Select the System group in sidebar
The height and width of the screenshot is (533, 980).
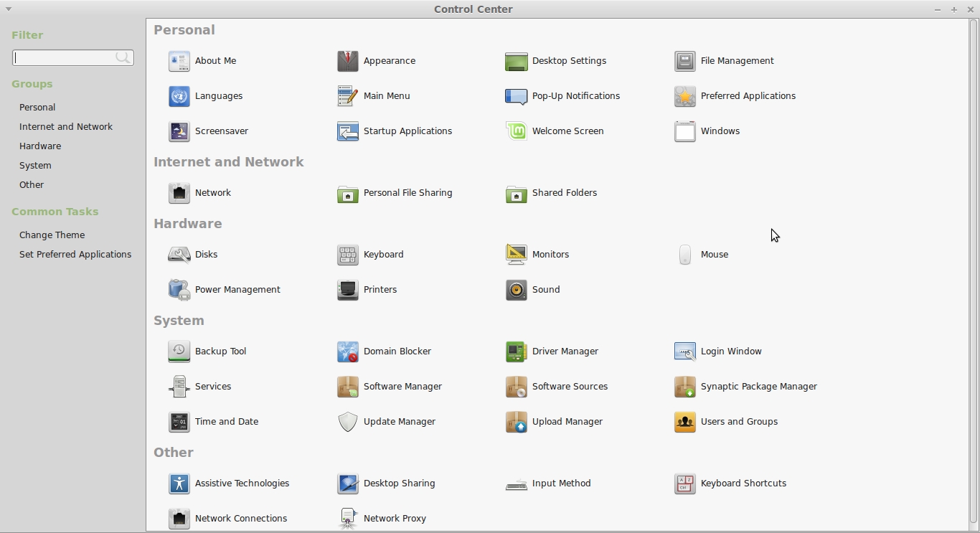[x=35, y=166]
